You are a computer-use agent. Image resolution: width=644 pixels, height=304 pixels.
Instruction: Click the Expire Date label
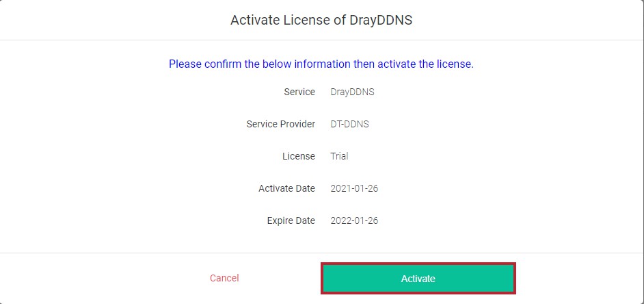tap(291, 220)
